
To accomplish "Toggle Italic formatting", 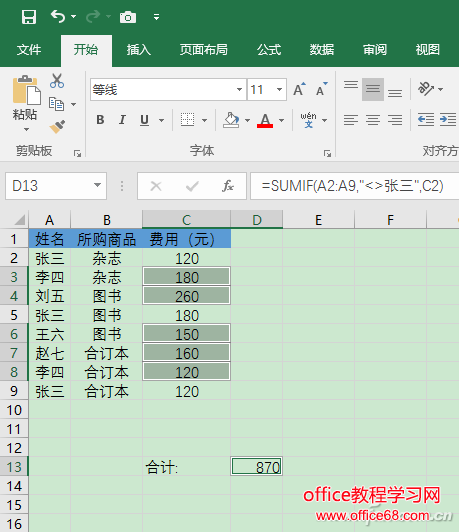I will coord(122,120).
